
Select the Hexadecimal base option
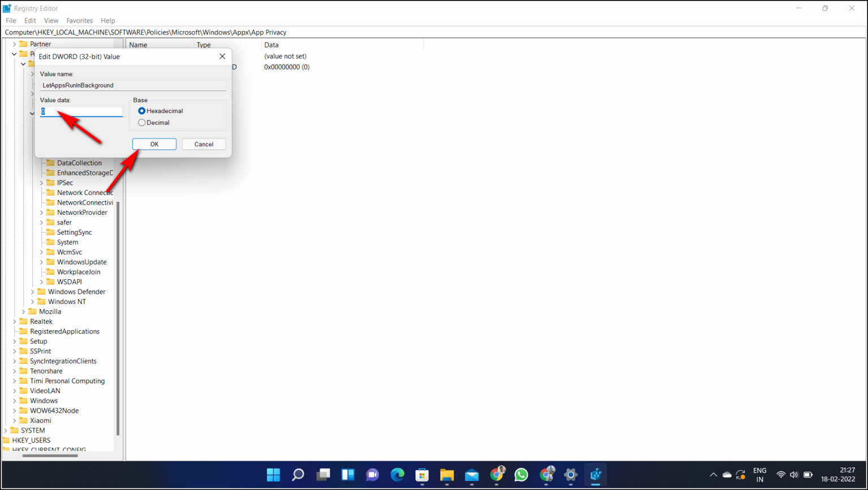click(141, 111)
